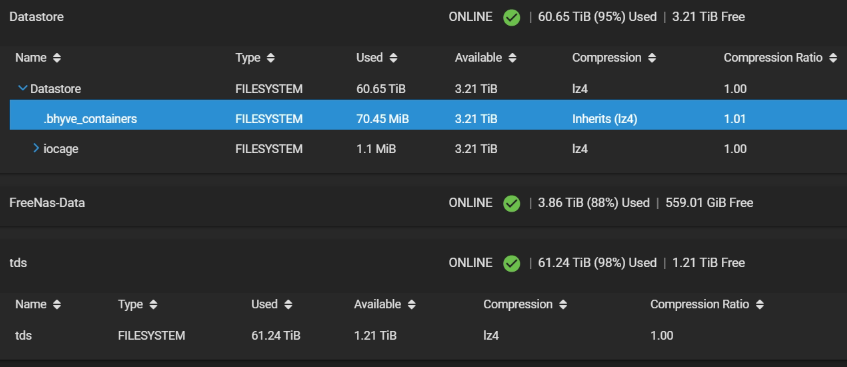This screenshot has height=367, width=847.
Task: Collapse the Datastore root dataset chevron
Action: click(x=23, y=88)
